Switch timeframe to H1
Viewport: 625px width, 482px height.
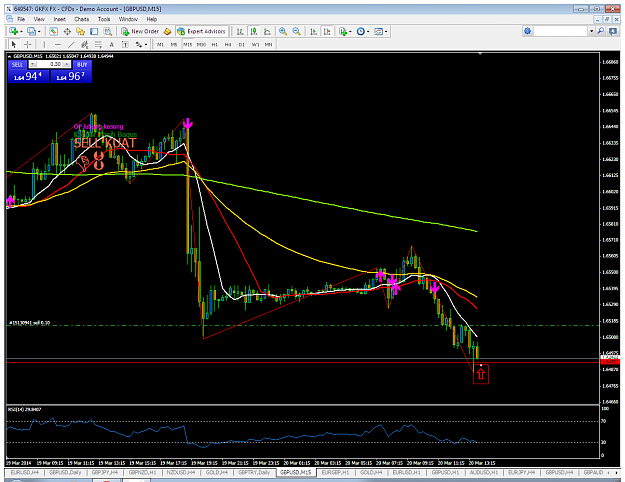click(x=214, y=45)
